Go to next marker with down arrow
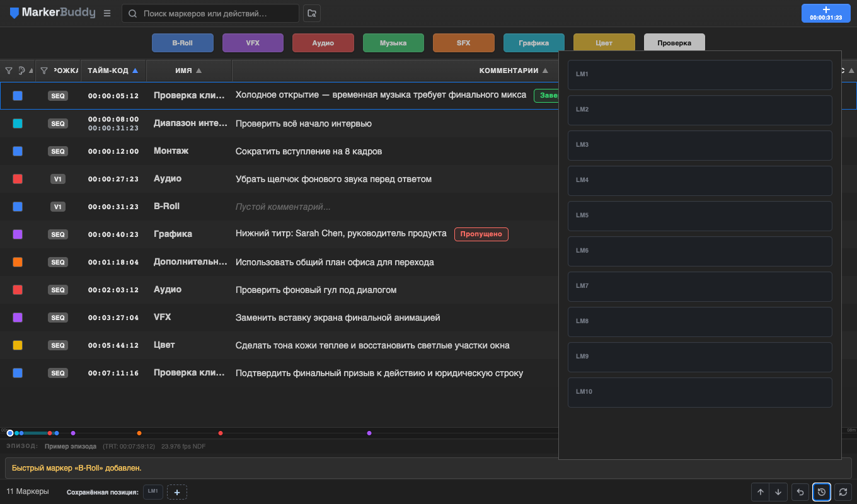Viewport: 857px width, 504px height. 779,492
